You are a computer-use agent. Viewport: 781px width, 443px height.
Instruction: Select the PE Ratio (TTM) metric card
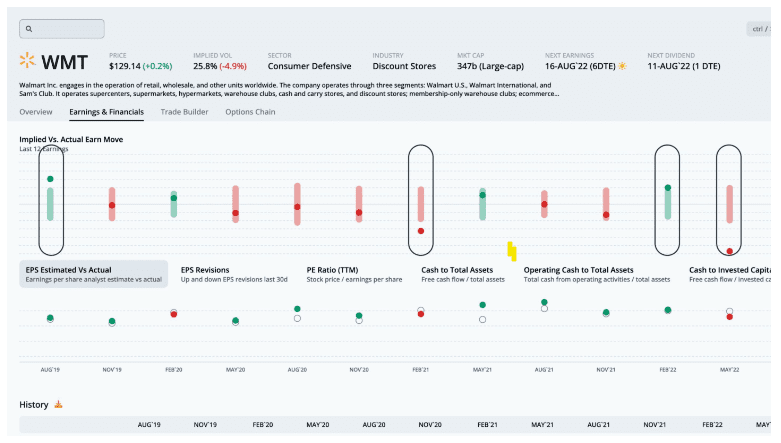coord(348,274)
